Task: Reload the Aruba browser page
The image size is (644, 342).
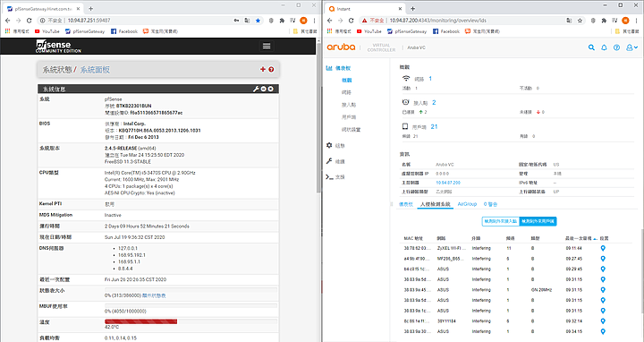Action: pos(351,20)
